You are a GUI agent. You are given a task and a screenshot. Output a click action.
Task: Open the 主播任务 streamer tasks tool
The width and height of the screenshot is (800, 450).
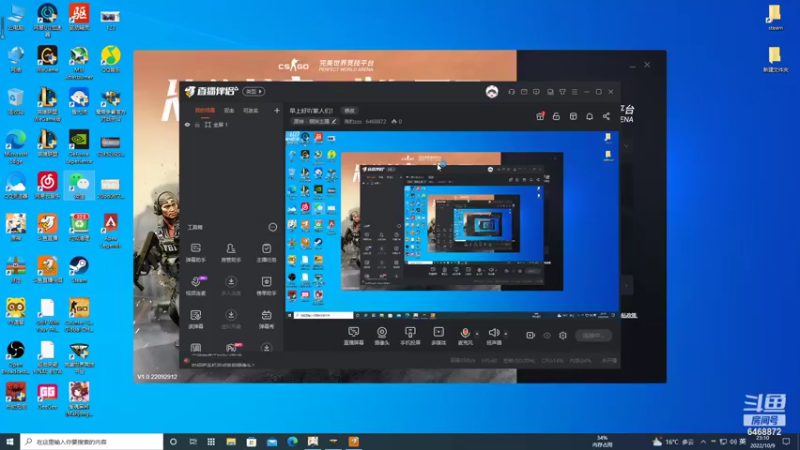click(x=266, y=253)
